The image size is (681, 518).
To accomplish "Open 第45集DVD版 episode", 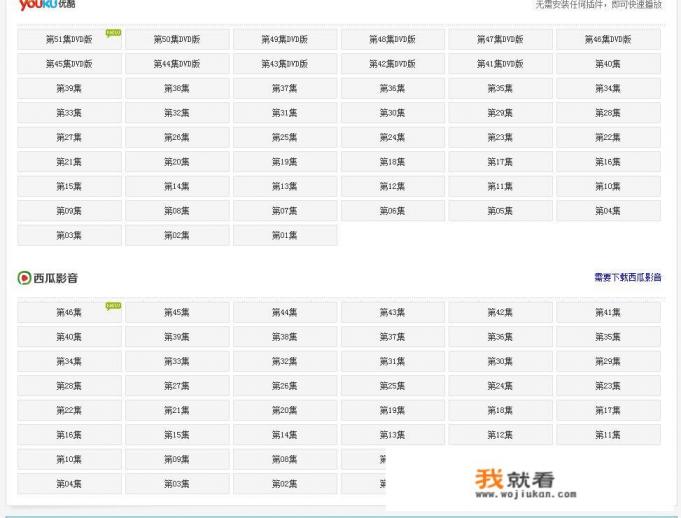I will click(69, 64).
